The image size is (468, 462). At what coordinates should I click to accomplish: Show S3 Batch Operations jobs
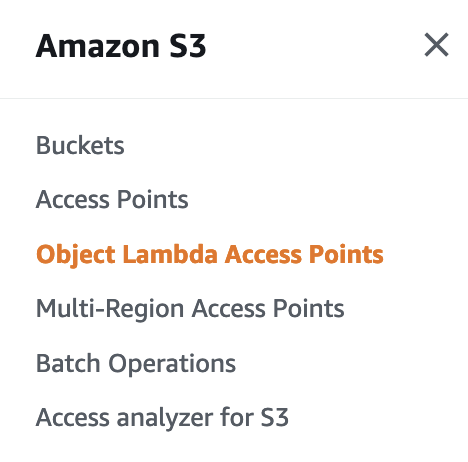136,363
